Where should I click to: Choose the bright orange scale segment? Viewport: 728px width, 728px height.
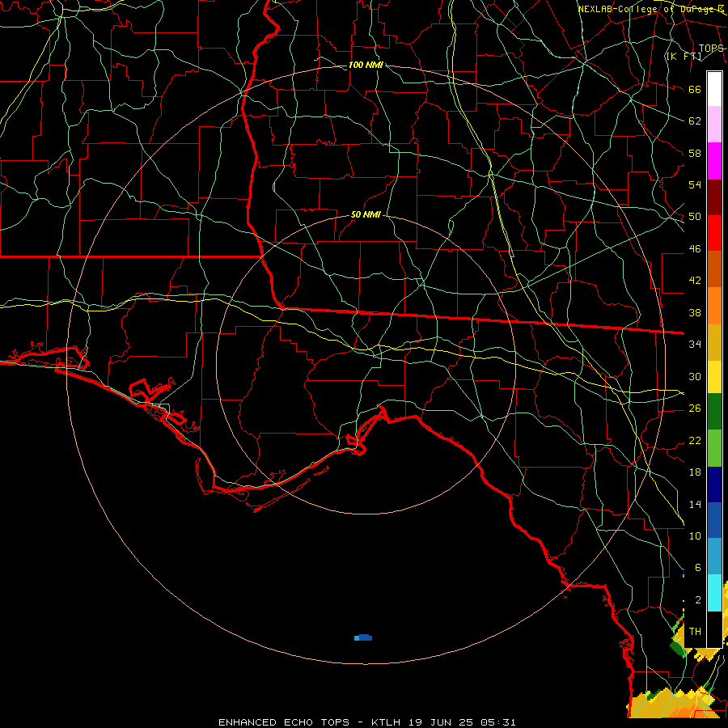point(714,306)
